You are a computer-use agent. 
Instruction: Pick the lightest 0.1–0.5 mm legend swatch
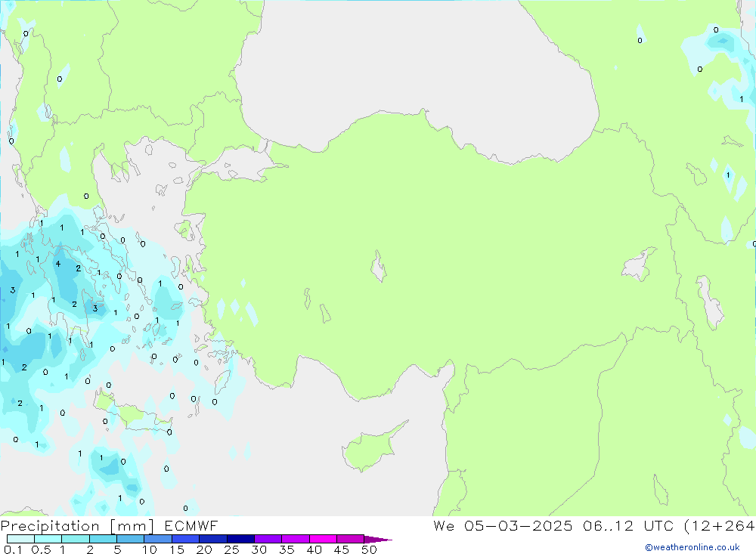coord(20,539)
